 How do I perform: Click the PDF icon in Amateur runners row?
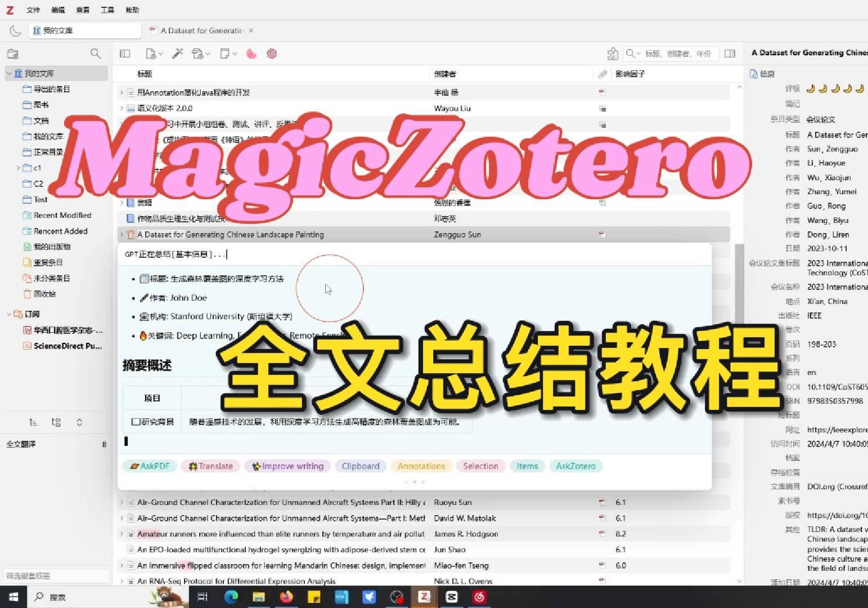(x=602, y=534)
